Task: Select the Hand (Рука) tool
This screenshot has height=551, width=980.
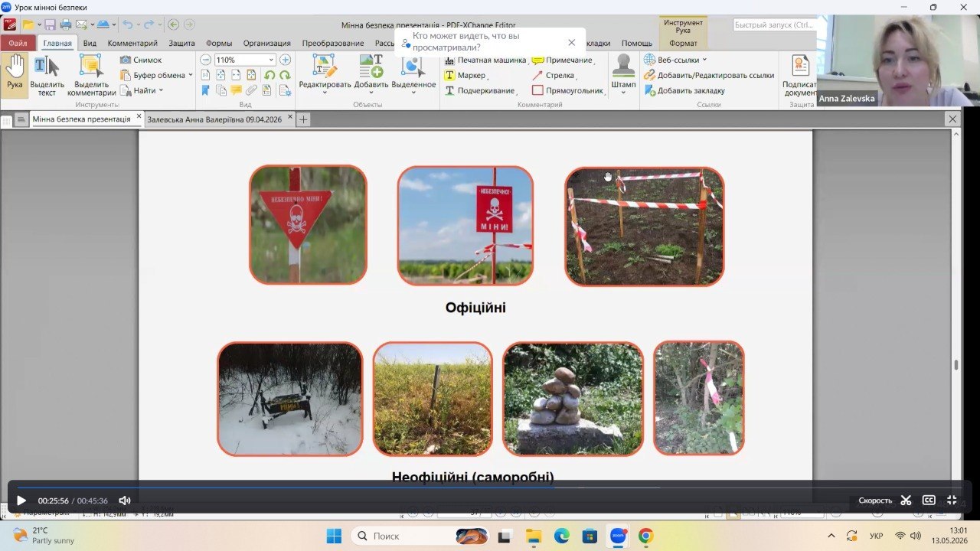Action: tap(15, 75)
